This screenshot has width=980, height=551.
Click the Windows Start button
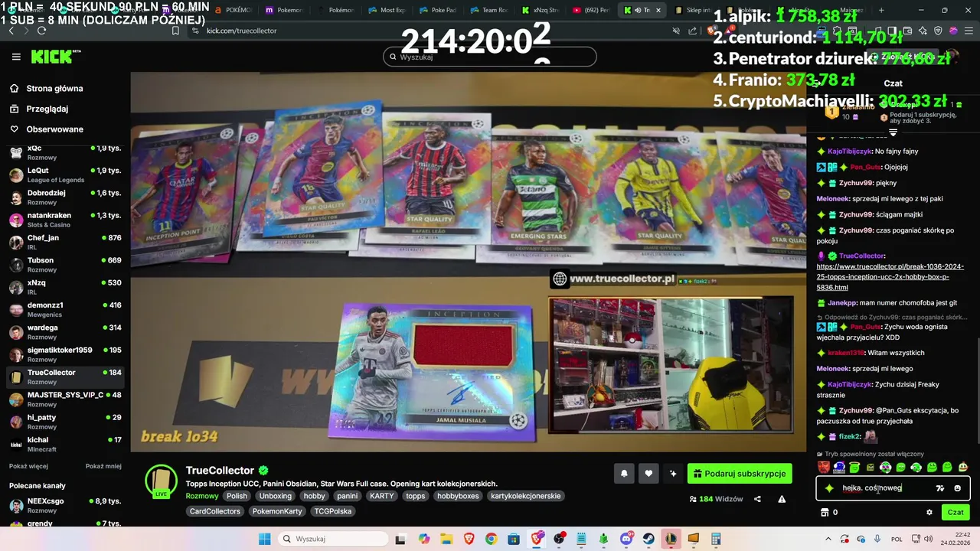click(x=264, y=539)
